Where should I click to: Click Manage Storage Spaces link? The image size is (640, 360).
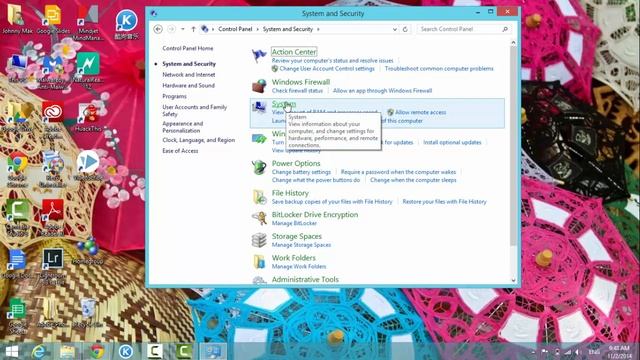(x=301, y=245)
